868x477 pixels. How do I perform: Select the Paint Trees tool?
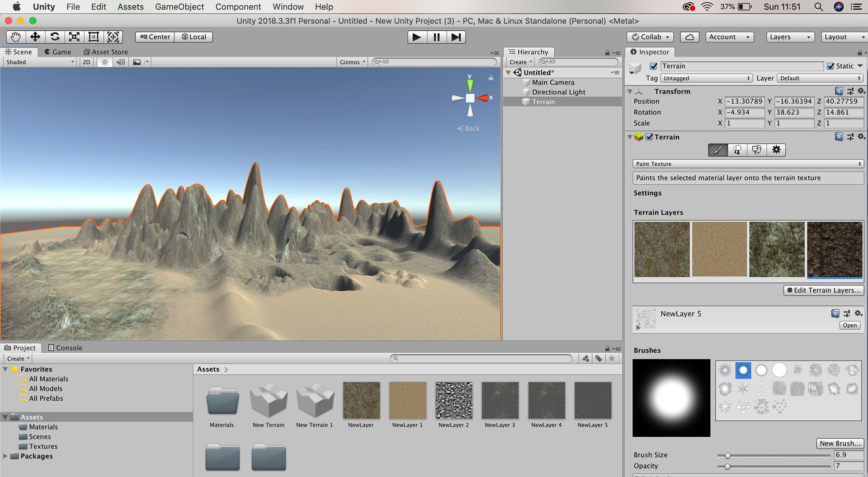pos(737,150)
